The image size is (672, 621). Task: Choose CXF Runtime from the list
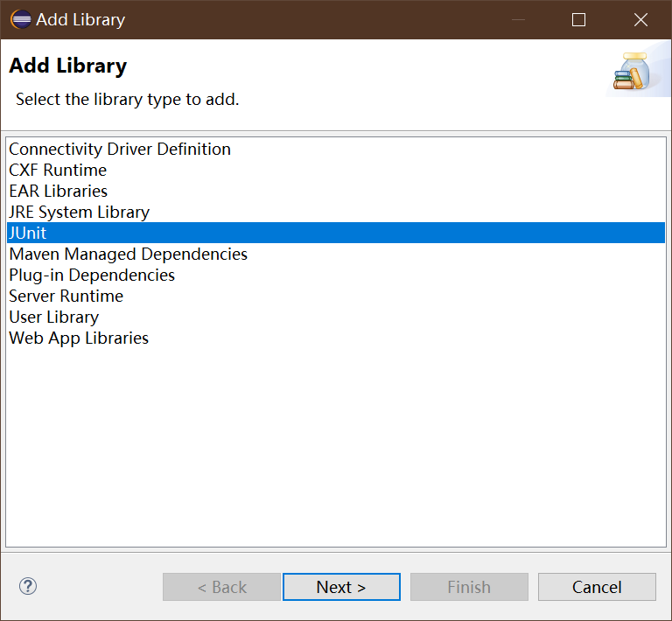pyautogui.click(x=58, y=170)
